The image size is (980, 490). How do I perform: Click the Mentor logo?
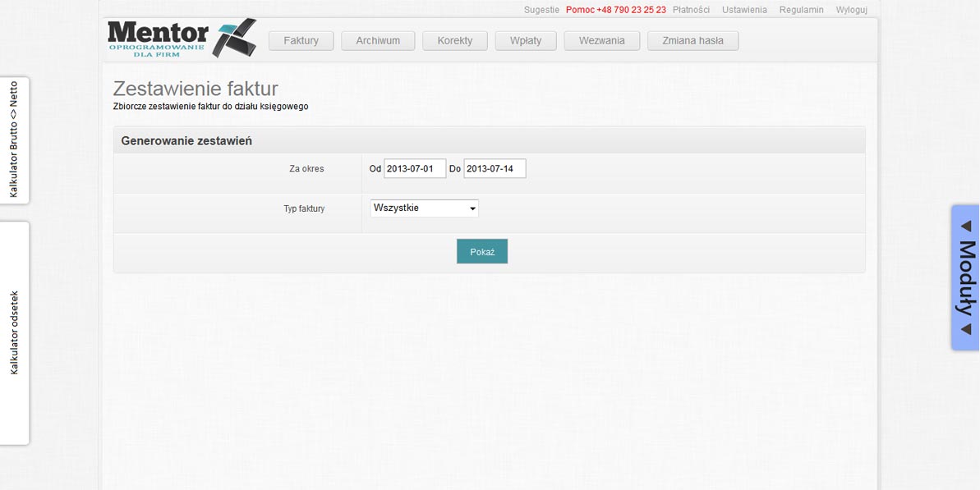181,39
